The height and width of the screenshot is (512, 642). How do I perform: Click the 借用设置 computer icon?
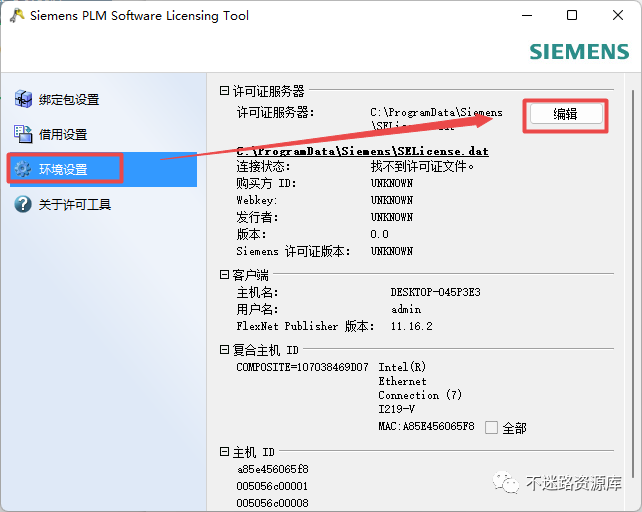pyautogui.click(x=23, y=134)
